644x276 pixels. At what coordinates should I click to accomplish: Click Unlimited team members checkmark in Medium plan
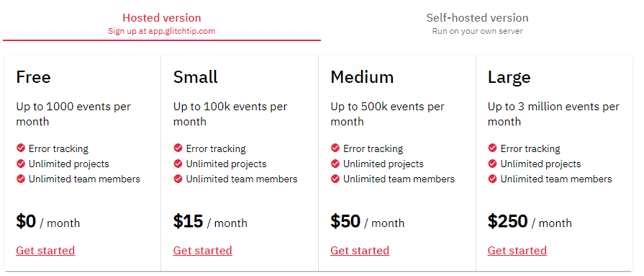click(335, 179)
